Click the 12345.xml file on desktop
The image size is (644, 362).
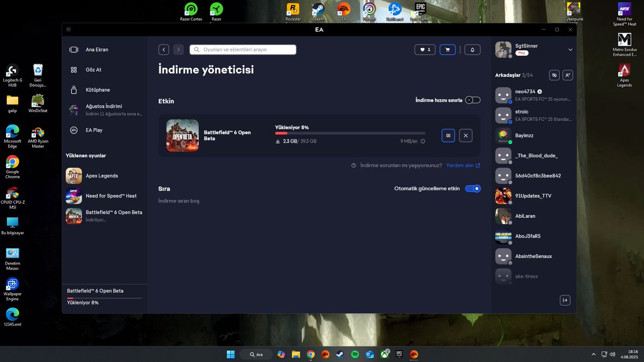point(12,317)
